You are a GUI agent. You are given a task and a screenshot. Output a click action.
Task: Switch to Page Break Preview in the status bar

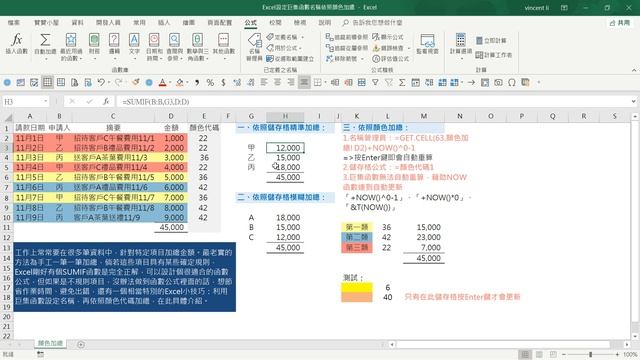point(553,354)
